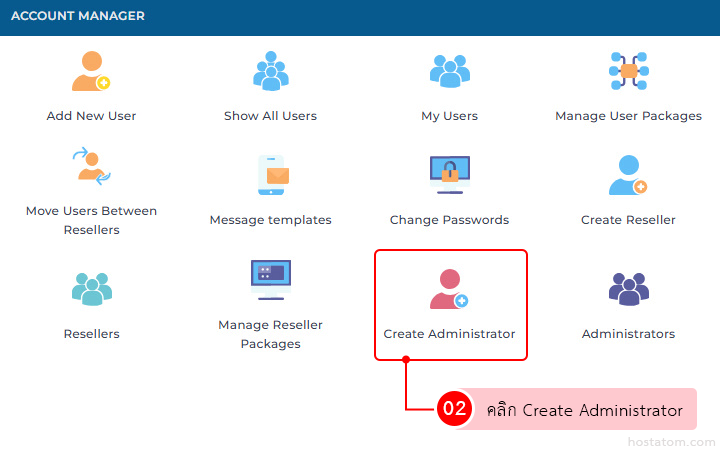Select the Create Reseller icon

pos(628,175)
